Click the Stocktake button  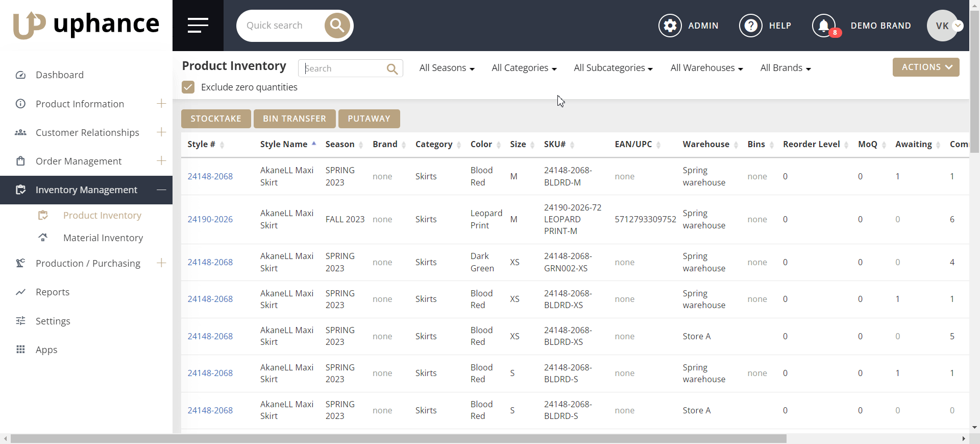pos(216,119)
